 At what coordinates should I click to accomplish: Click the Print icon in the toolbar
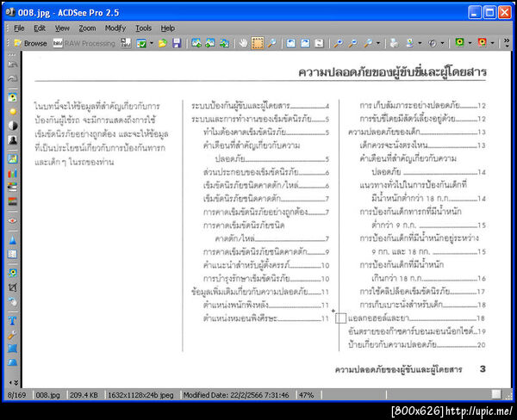394,43
